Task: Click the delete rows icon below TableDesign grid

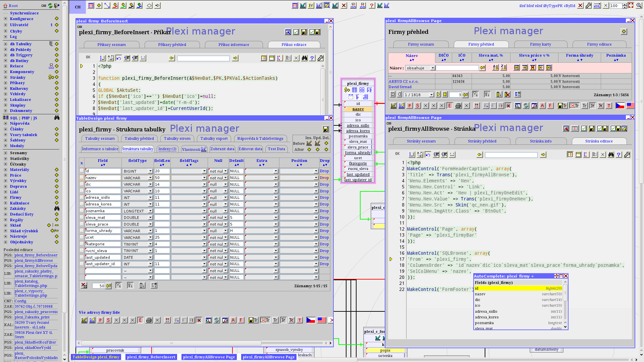Action: [84, 286]
